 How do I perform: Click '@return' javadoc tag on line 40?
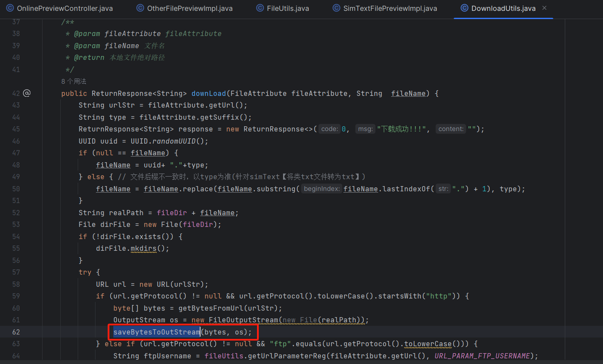pyautogui.click(x=89, y=57)
